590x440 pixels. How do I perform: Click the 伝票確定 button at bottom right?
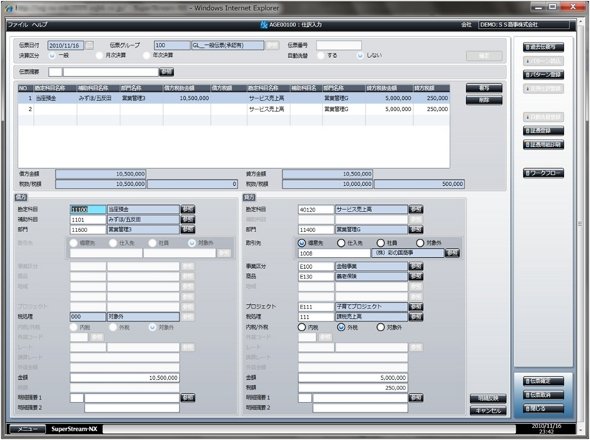click(x=543, y=381)
